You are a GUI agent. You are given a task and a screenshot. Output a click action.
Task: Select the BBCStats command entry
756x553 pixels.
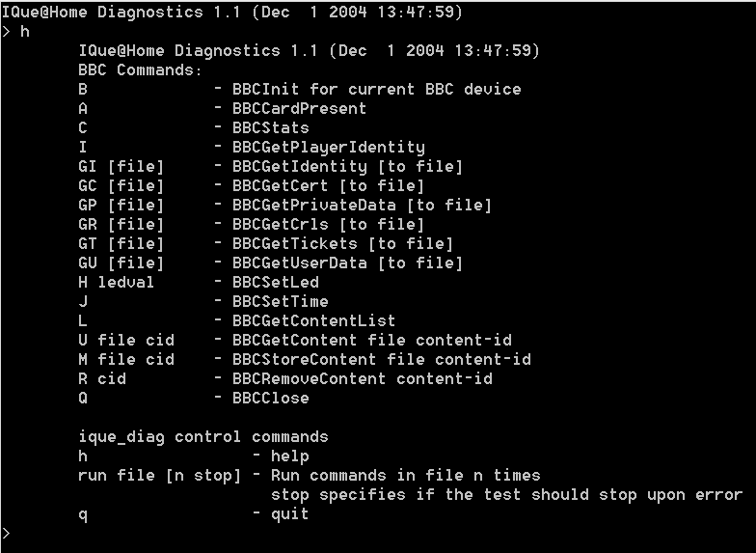(x=270, y=127)
